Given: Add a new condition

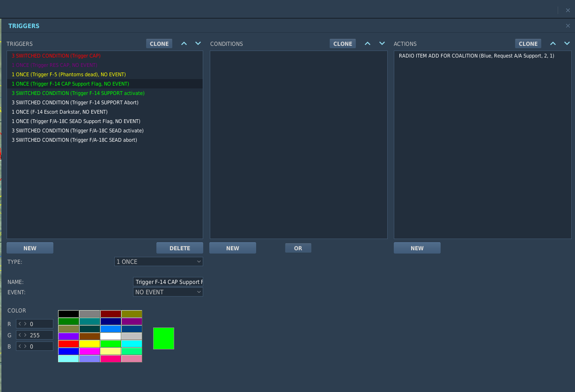Looking at the screenshot, I should point(233,248).
